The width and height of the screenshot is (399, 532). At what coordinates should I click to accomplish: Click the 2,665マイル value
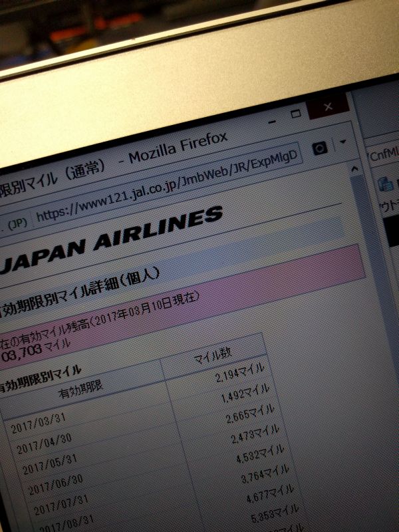coord(250,414)
